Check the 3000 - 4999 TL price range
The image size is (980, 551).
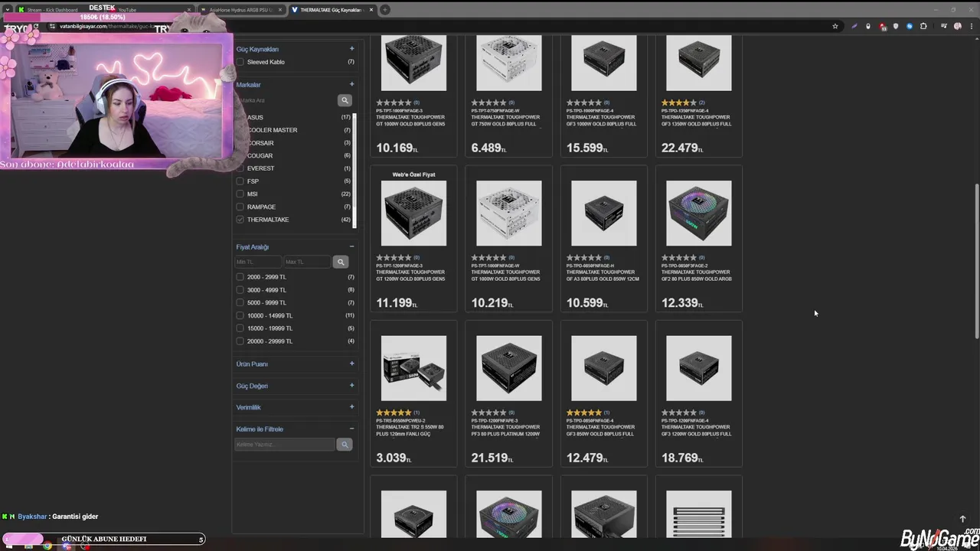[x=240, y=290]
